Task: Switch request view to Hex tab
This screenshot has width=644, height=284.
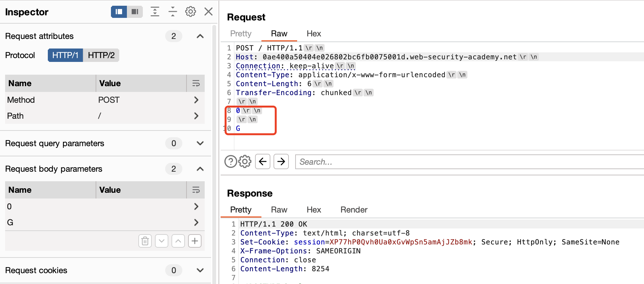Action: coord(314,34)
